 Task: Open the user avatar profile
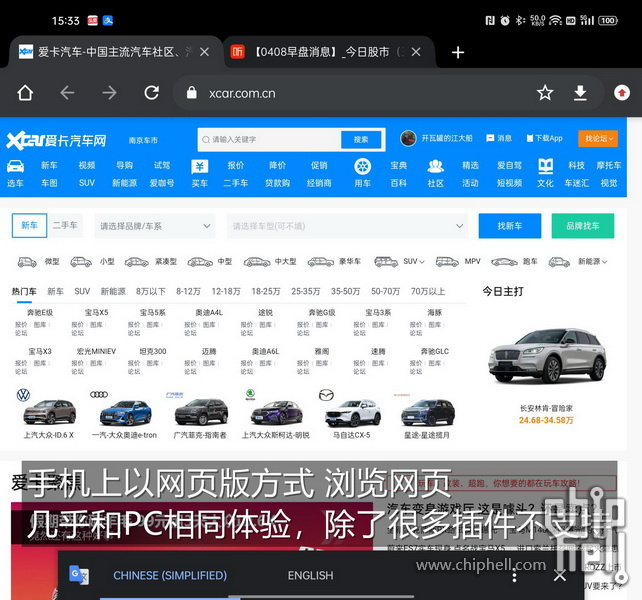click(408, 138)
